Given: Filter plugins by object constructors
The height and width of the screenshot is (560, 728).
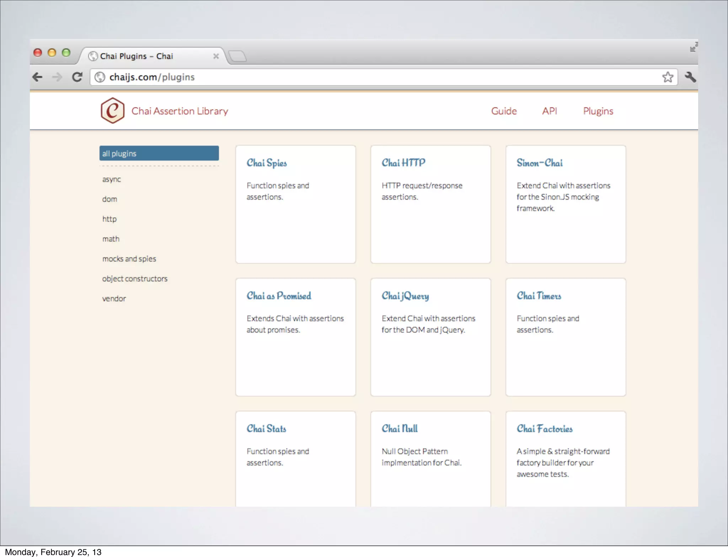Looking at the screenshot, I should click(135, 279).
